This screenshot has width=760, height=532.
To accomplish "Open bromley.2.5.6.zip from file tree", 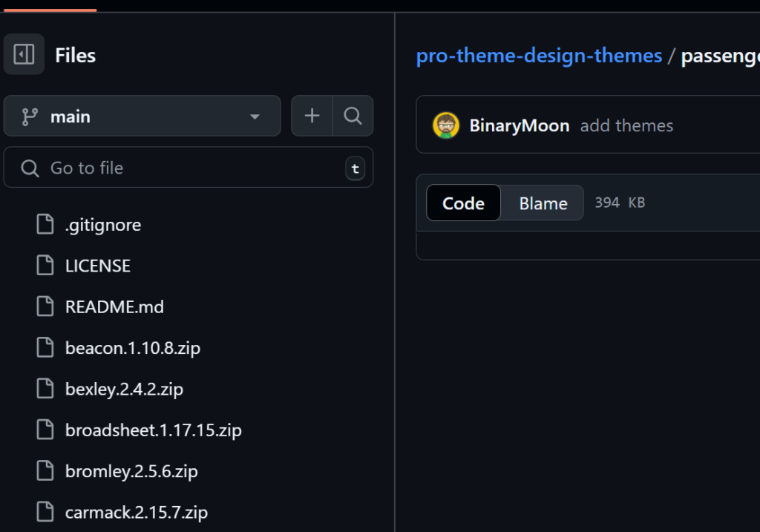I will tap(131, 471).
